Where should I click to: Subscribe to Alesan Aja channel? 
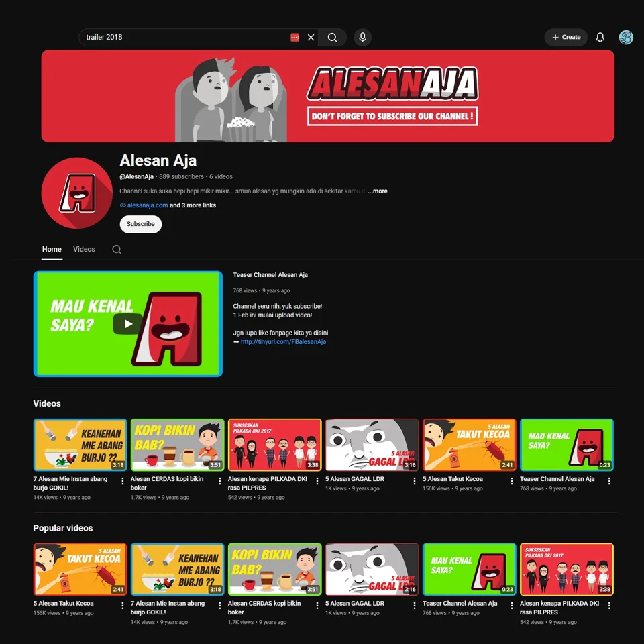(x=140, y=224)
